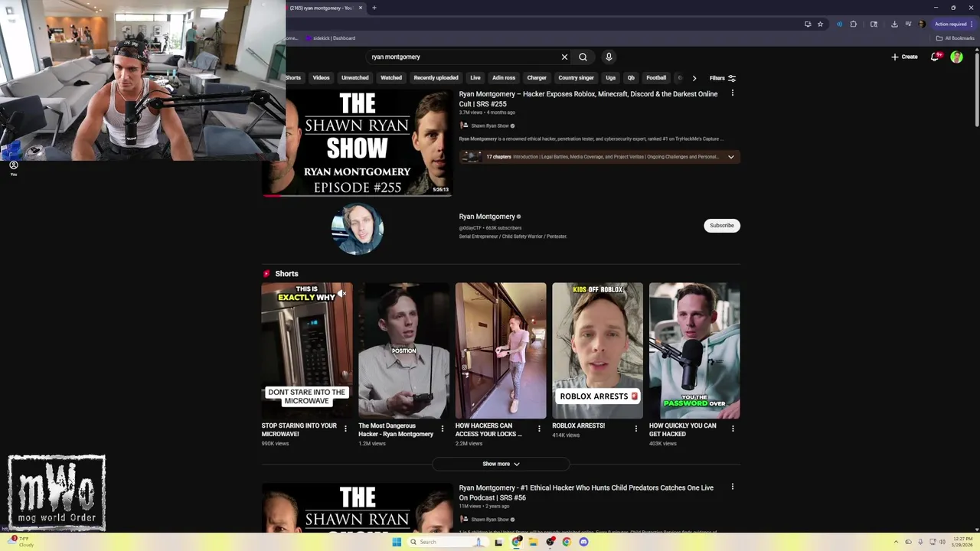Bookmark this page with the star icon

click(820, 24)
